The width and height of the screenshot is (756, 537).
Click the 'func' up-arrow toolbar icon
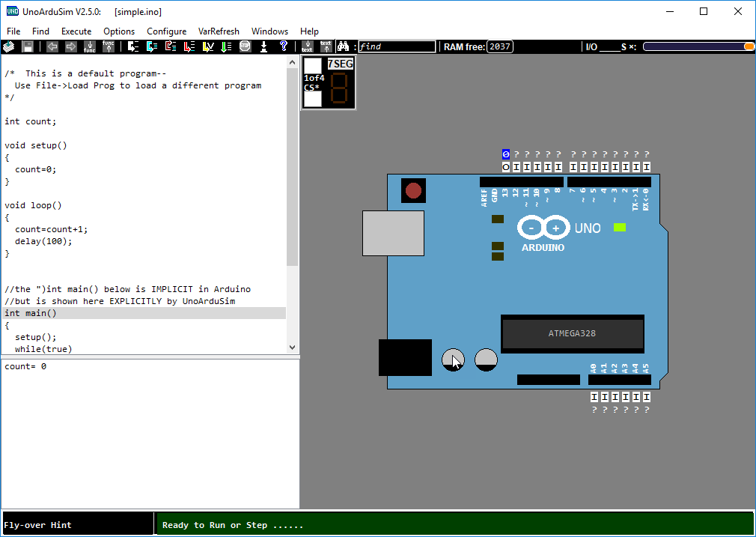109,46
